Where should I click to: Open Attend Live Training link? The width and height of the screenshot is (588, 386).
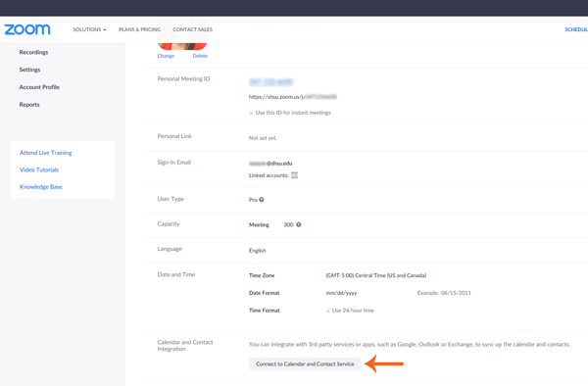(x=46, y=153)
